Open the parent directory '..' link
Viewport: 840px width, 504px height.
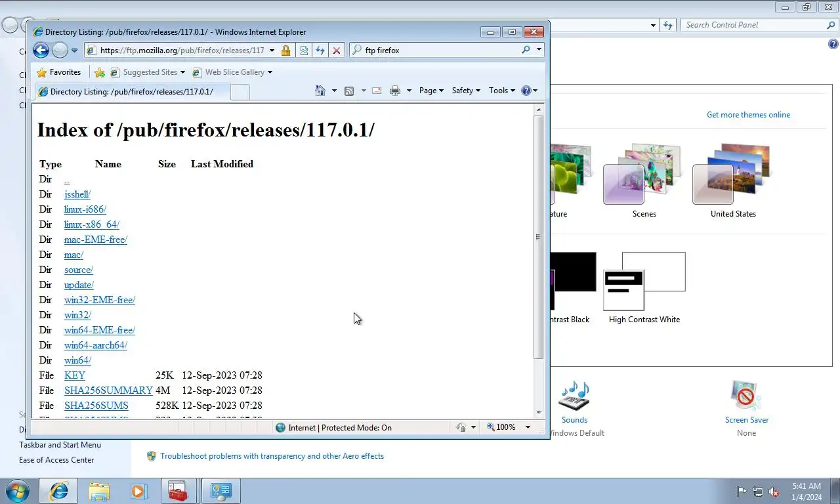coord(67,179)
